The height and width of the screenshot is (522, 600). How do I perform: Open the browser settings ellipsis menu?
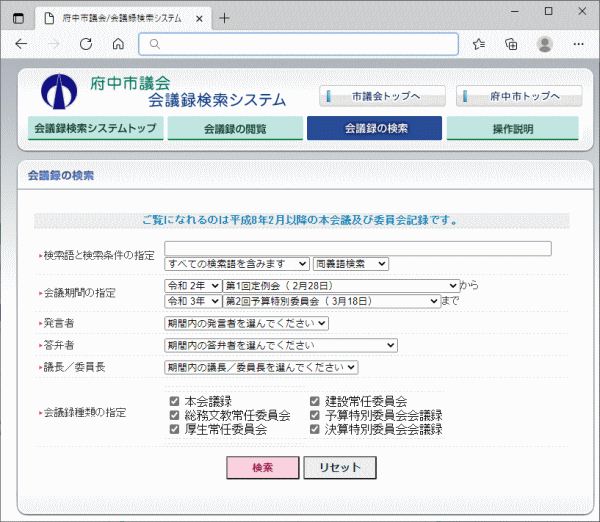coord(577,44)
